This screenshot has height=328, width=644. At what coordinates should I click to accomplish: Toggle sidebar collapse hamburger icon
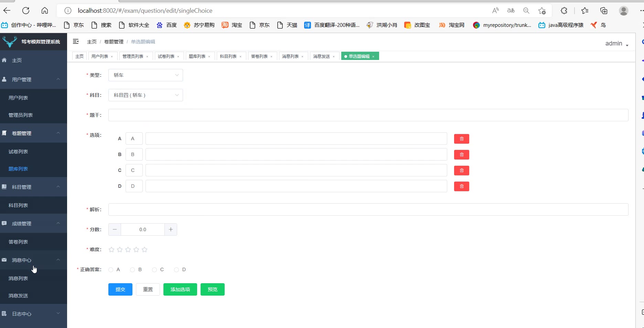(76, 42)
